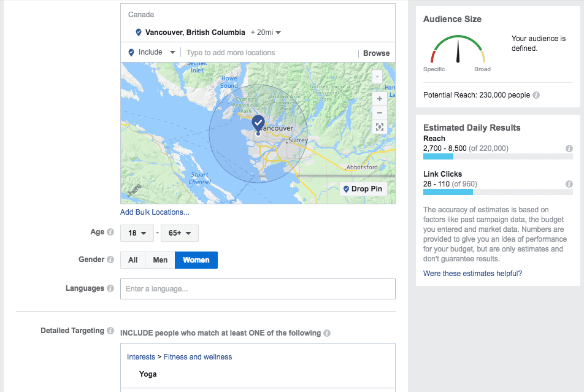Expand the +20mi radius dropdown
584x392 pixels.
pos(265,33)
